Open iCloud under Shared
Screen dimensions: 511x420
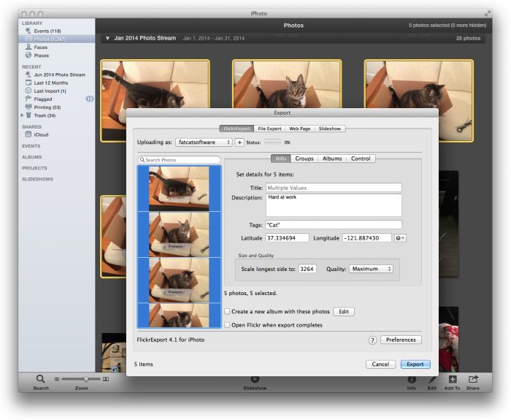point(41,134)
